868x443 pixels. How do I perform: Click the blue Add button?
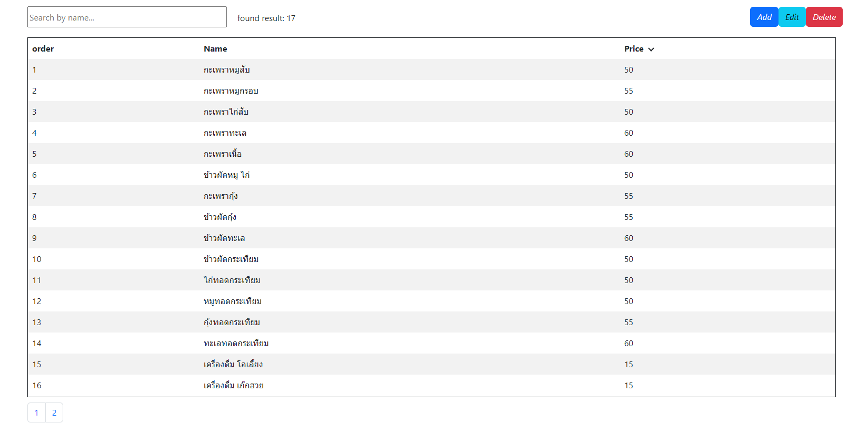pos(764,17)
